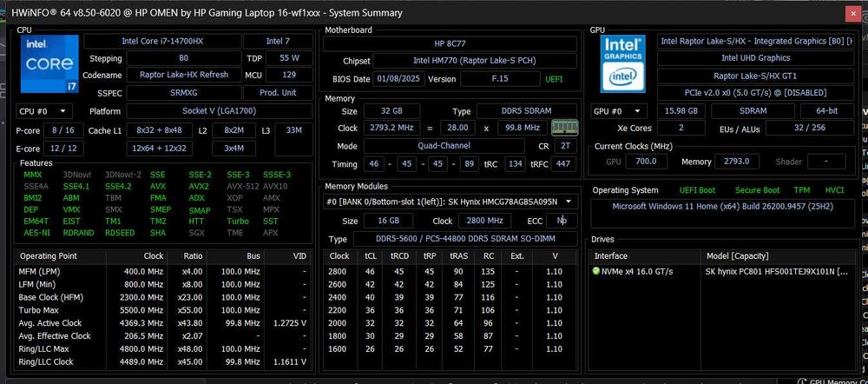The width and height of the screenshot is (868, 384).
Task: Click the VID column header
Action: 286,256
